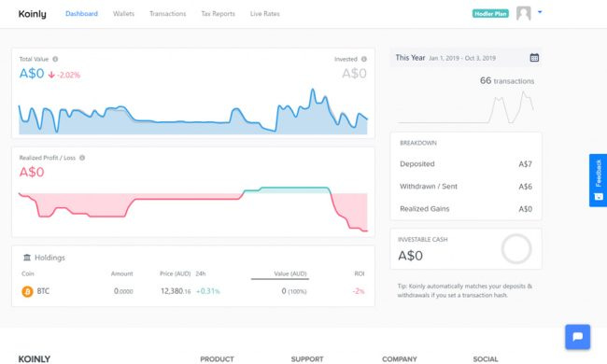The height and width of the screenshot is (364, 607).
Task: Click the BREAKDOWN section heading
Action: [418, 143]
